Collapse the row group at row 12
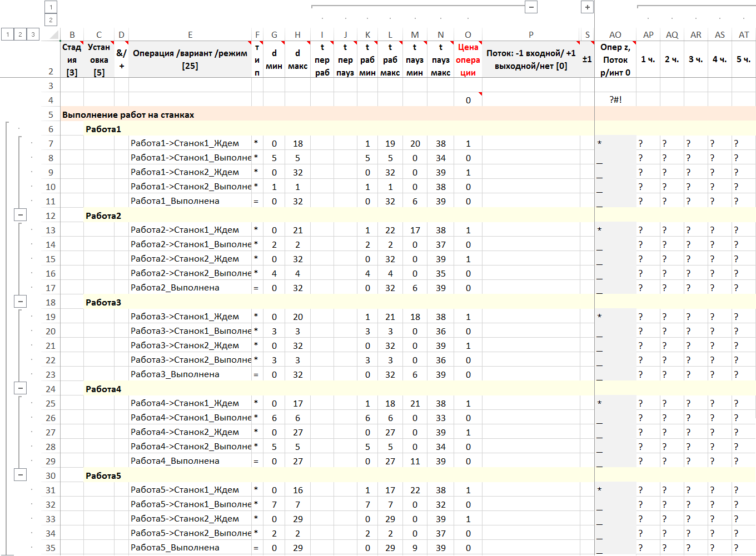The height and width of the screenshot is (556, 756). tap(20, 215)
